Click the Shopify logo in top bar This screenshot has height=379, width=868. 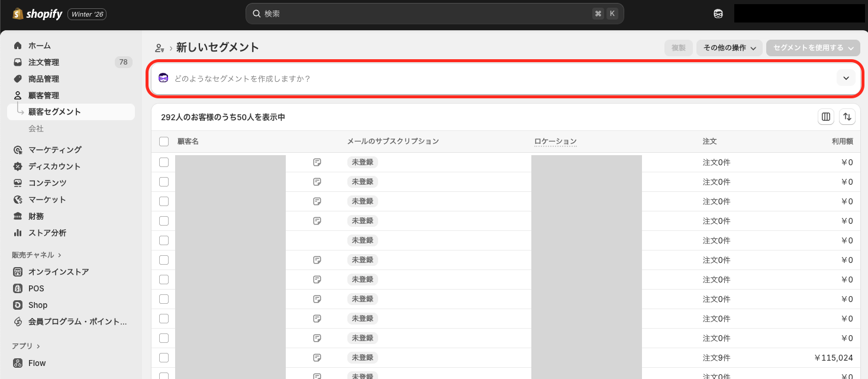tap(38, 14)
